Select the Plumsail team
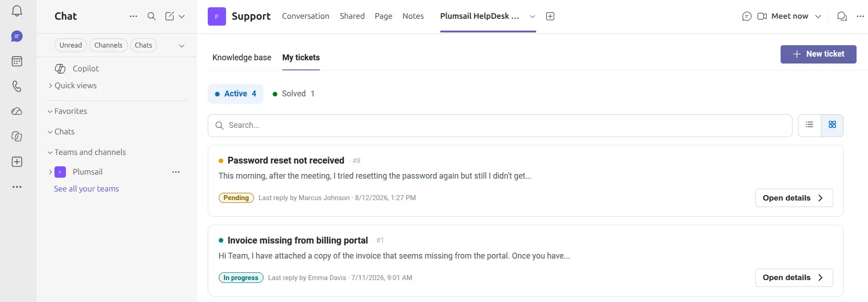The image size is (868, 302). (x=87, y=172)
